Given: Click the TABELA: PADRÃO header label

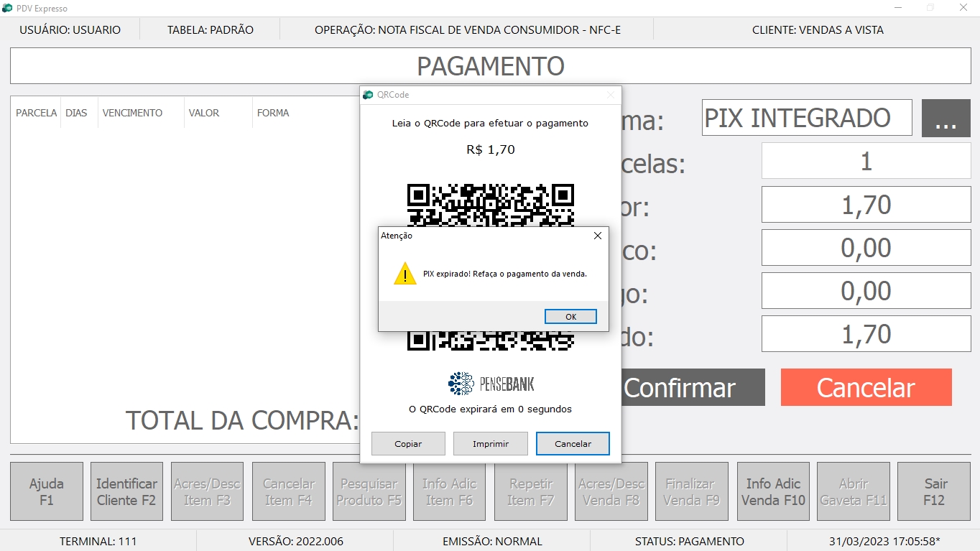Looking at the screenshot, I should (x=211, y=30).
